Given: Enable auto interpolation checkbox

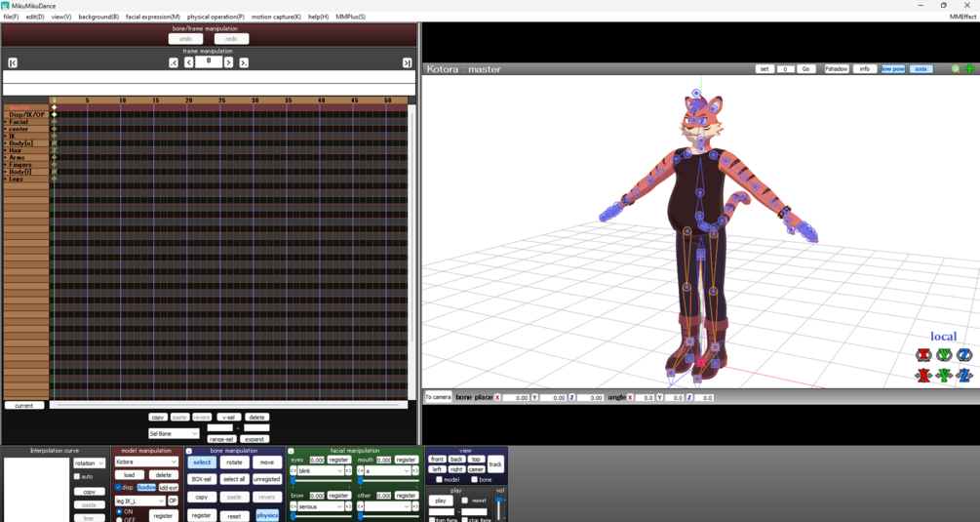Looking at the screenshot, I should pyautogui.click(x=77, y=476).
